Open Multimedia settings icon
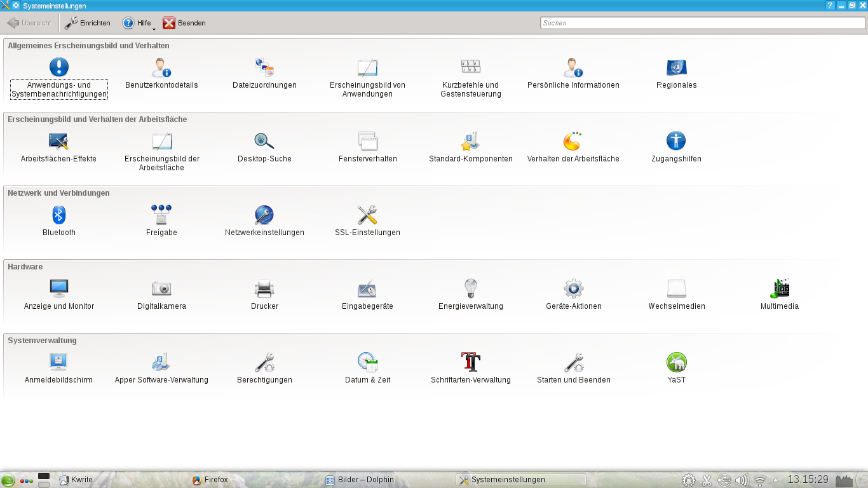The height and width of the screenshot is (488, 868). pyautogui.click(x=779, y=289)
